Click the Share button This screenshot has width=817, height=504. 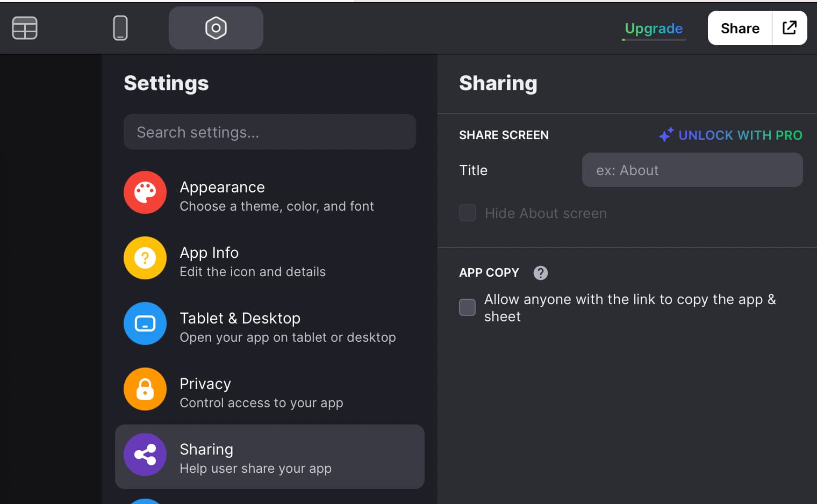point(740,28)
